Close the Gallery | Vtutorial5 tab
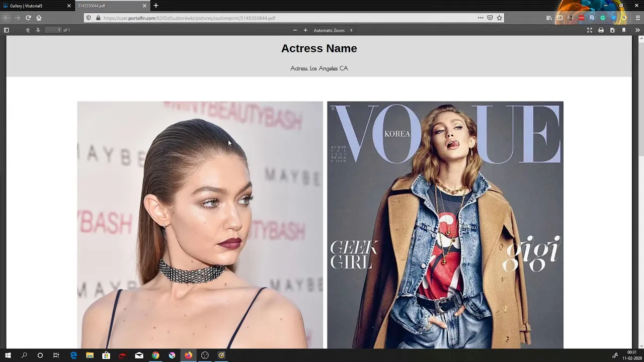 [69, 6]
